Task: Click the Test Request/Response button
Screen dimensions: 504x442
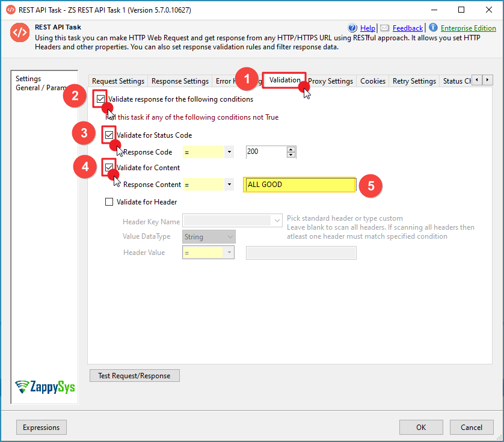Action: (x=134, y=376)
